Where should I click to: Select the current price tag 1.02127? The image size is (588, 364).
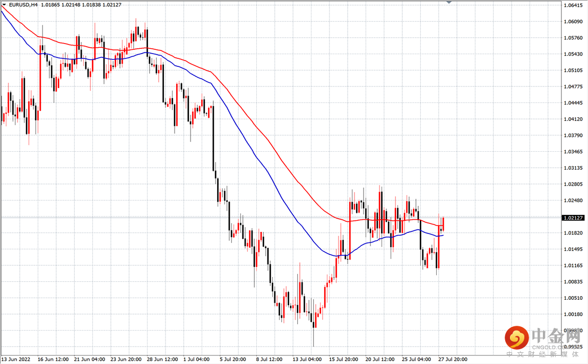click(573, 218)
